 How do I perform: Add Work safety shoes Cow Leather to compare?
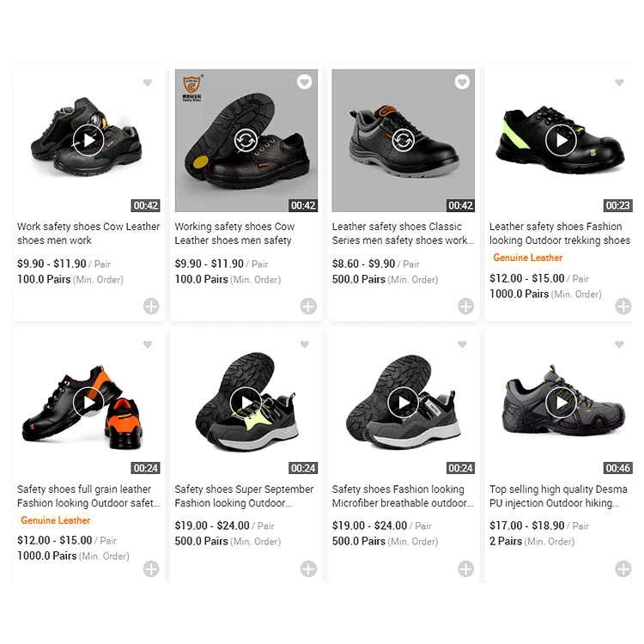pos(151,306)
